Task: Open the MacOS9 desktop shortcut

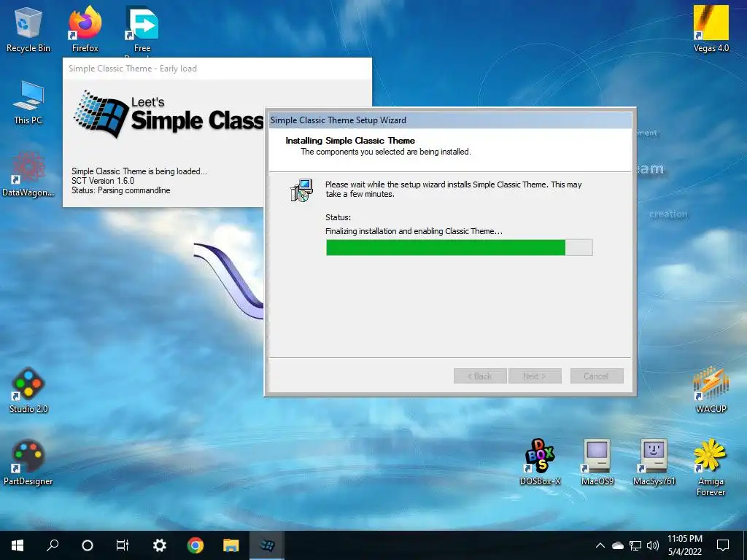Action: [x=597, y=462]
